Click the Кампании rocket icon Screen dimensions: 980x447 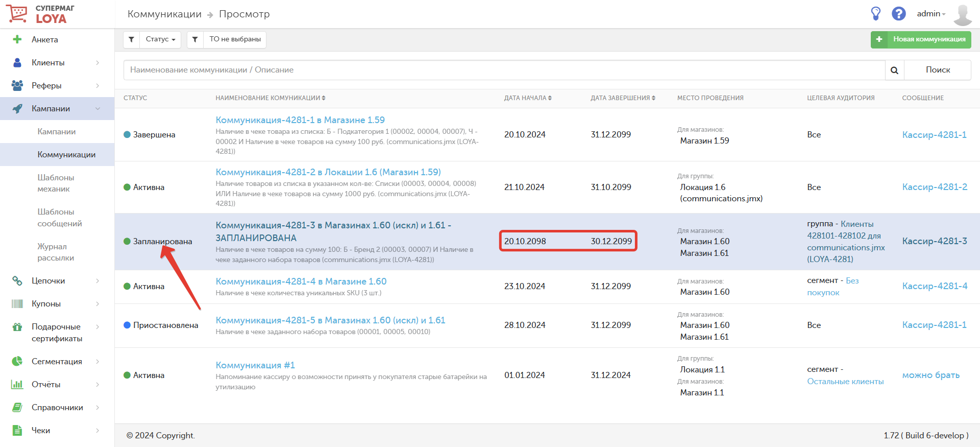pyautogui.click(x=17, y=108)
